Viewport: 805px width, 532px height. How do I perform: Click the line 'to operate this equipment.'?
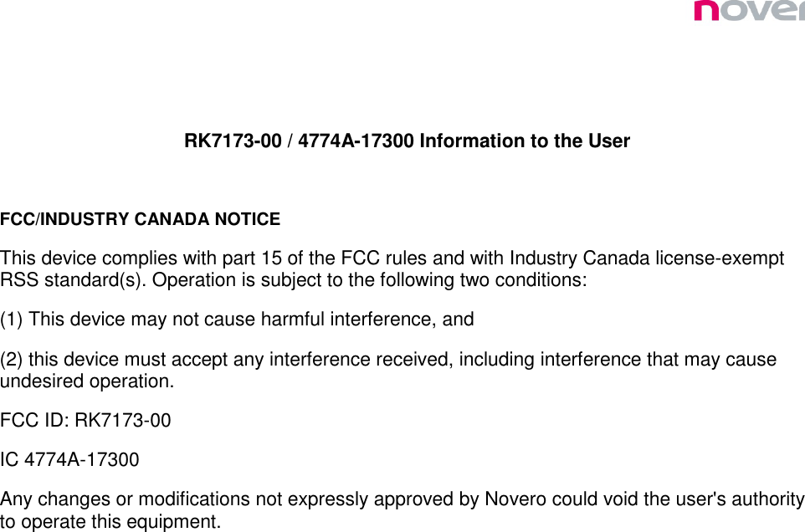pyautogui.click(x=110, y=522)
